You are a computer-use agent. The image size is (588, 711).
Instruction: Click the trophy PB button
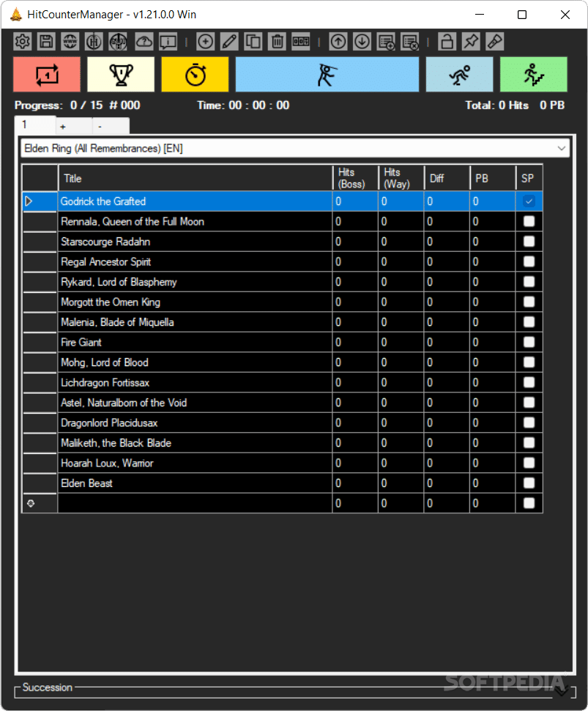121,75
